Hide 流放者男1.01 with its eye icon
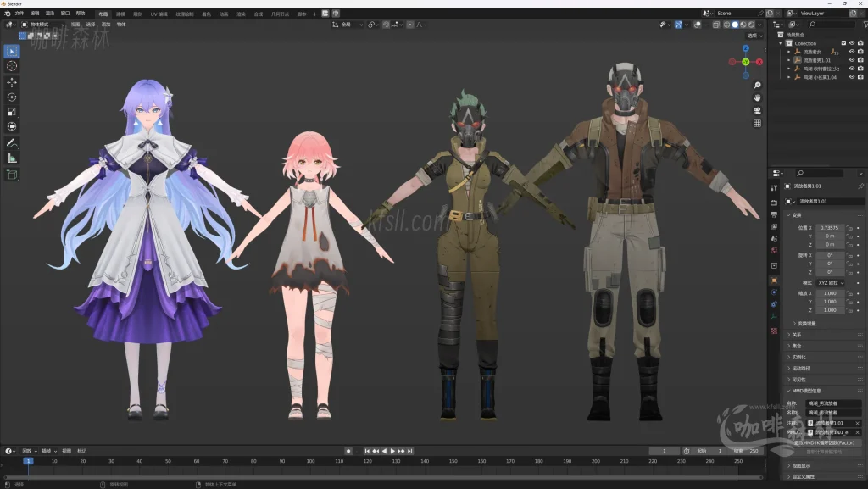 click(x=852, y=59)
